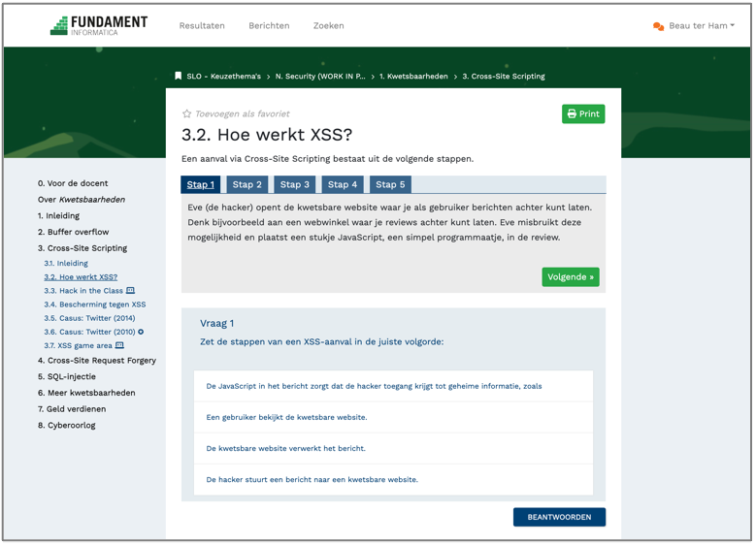Viewport: 756px width, 545px height.
Task: Click the bookmark icon in breadcrumb
Action: [178, 76]
